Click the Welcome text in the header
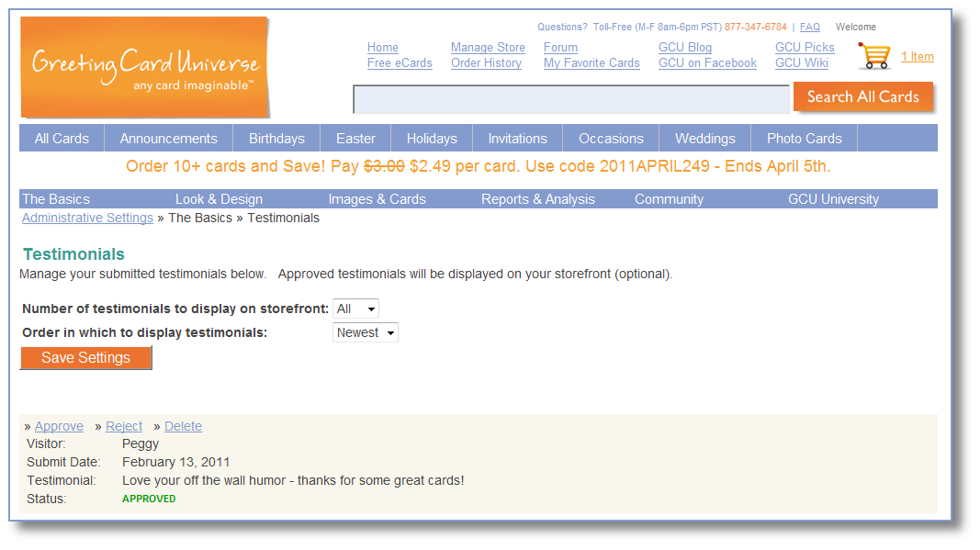 coord(856,27)
